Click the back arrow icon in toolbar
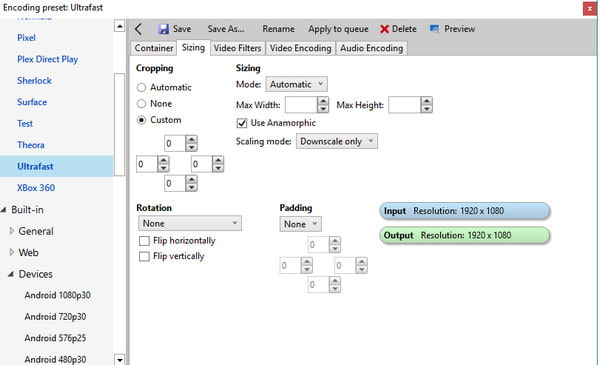 click(139, 29)
